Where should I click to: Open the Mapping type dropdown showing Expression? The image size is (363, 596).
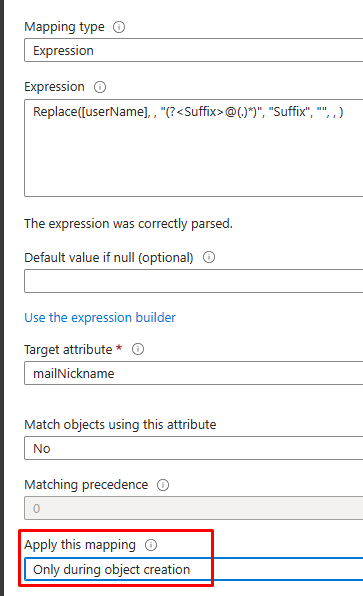point(193,50)
